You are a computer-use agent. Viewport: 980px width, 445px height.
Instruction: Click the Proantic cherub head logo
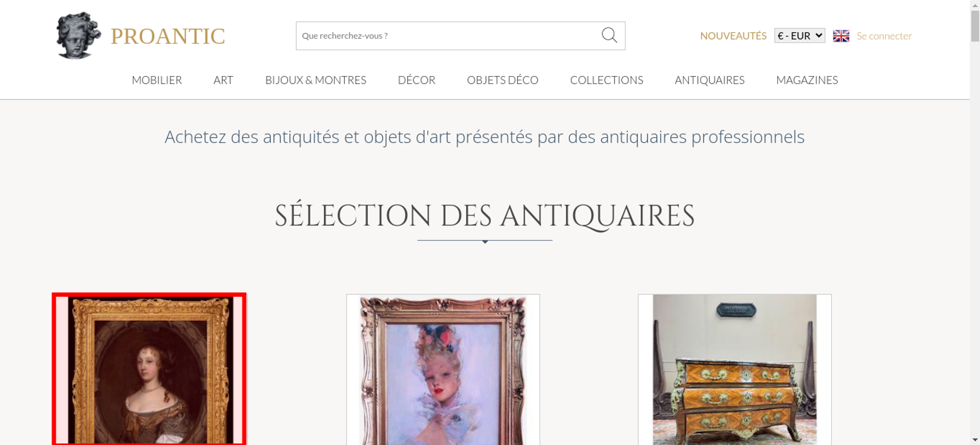[78, 35]
